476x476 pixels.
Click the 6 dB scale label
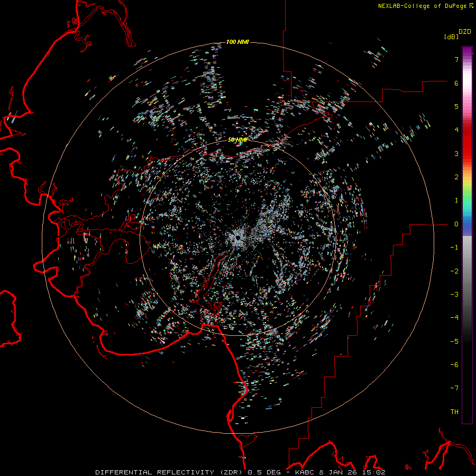click(456, 83)
